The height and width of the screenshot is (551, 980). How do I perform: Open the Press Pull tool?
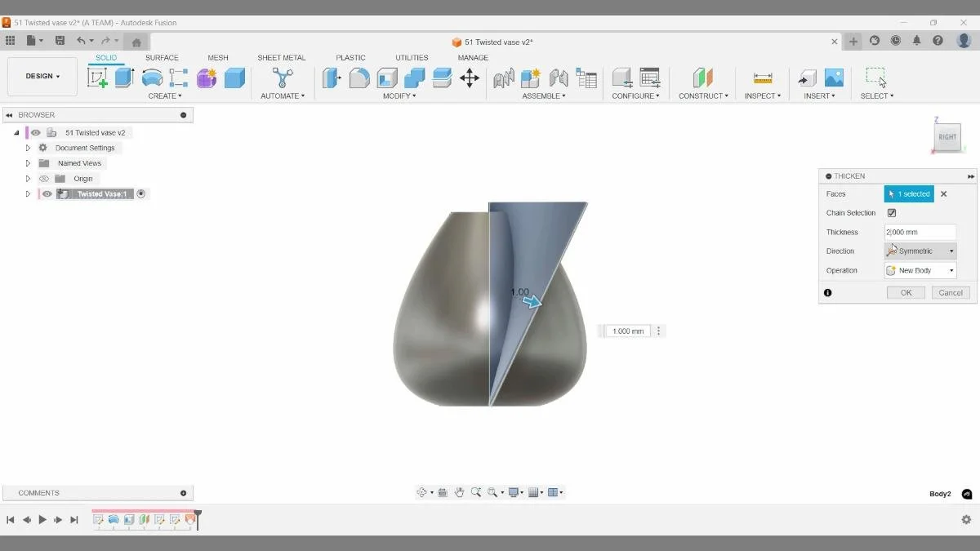tap(332, 78)
